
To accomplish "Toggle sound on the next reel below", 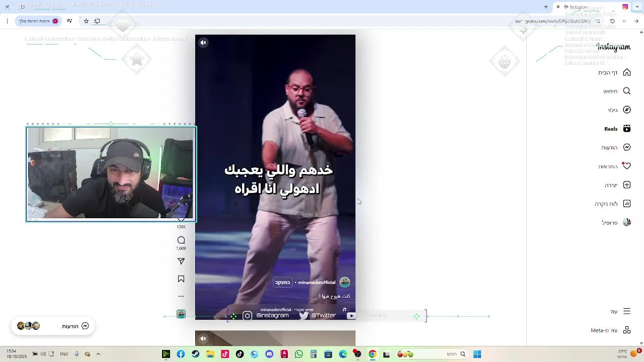I will pyautogui.click(x=203, y=338).
